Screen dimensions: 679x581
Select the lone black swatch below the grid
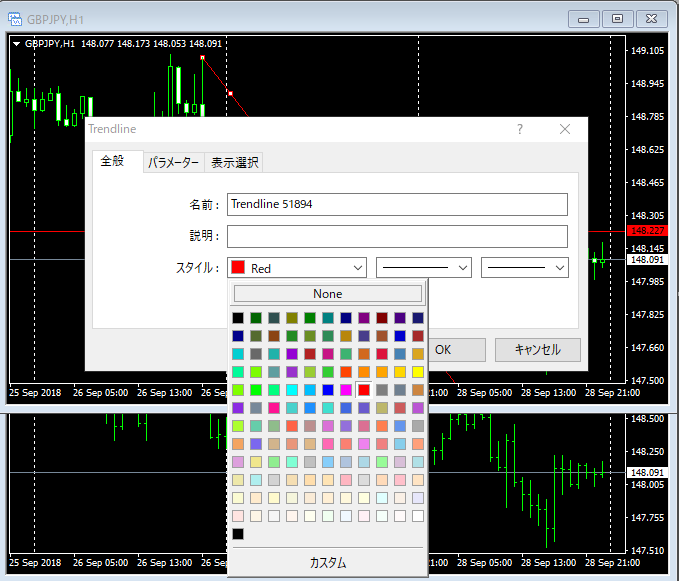(x=238, y=534)
